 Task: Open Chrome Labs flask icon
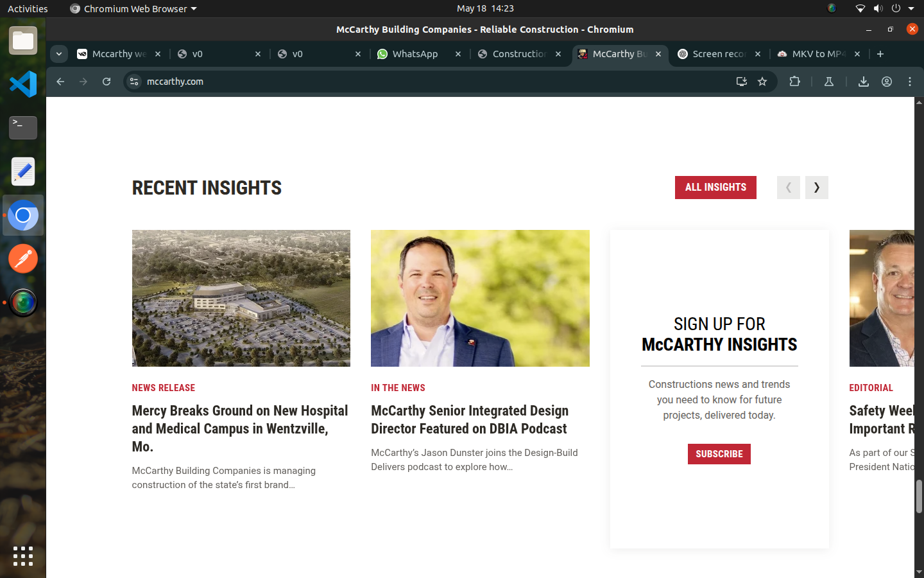(x=829, y=82)
